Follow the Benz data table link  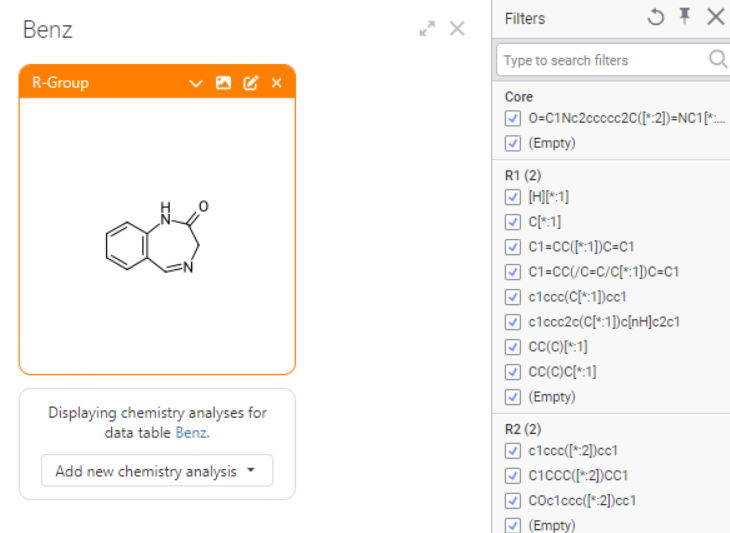pos(190,433)
